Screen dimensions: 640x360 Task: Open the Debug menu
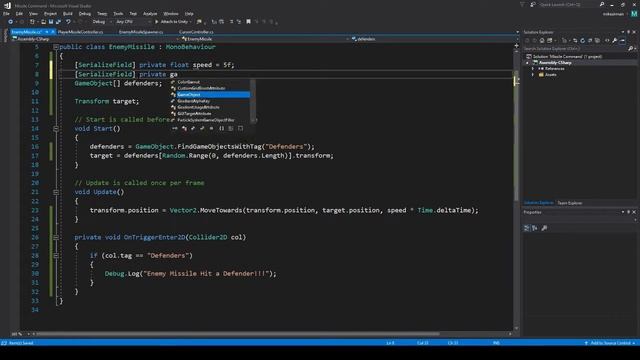(84, 13)
